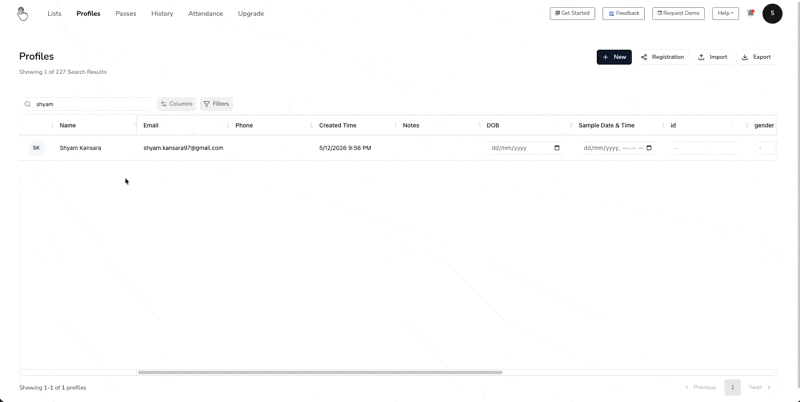800x402 pixels.
Task: Click the horizontal table scrollbar
Action: (320, 372)
